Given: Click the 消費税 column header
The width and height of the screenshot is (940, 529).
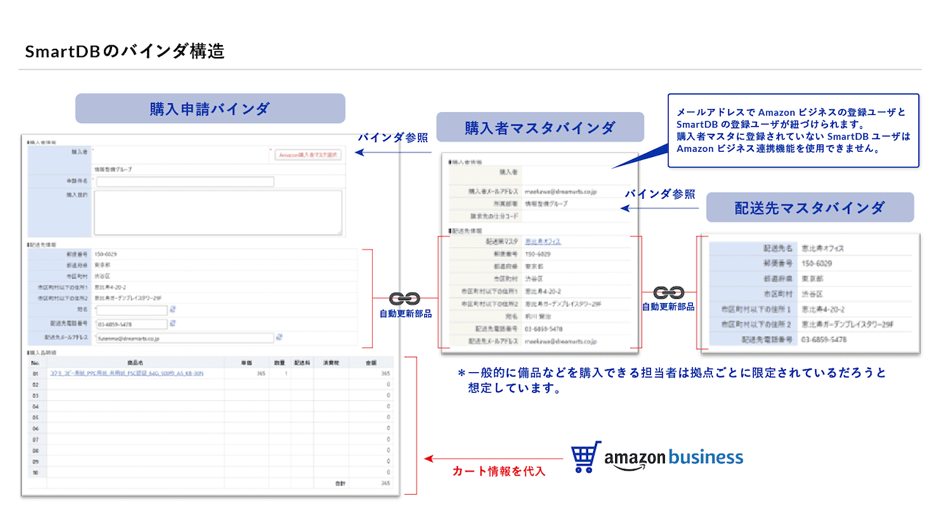Looking at the screenshot, I should click(331, 363).
